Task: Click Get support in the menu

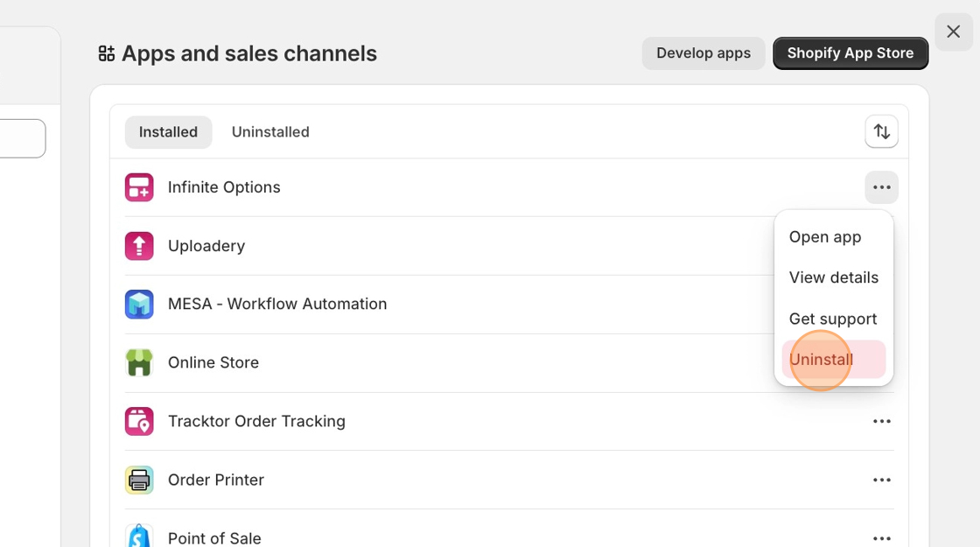Action: (833, 319)
